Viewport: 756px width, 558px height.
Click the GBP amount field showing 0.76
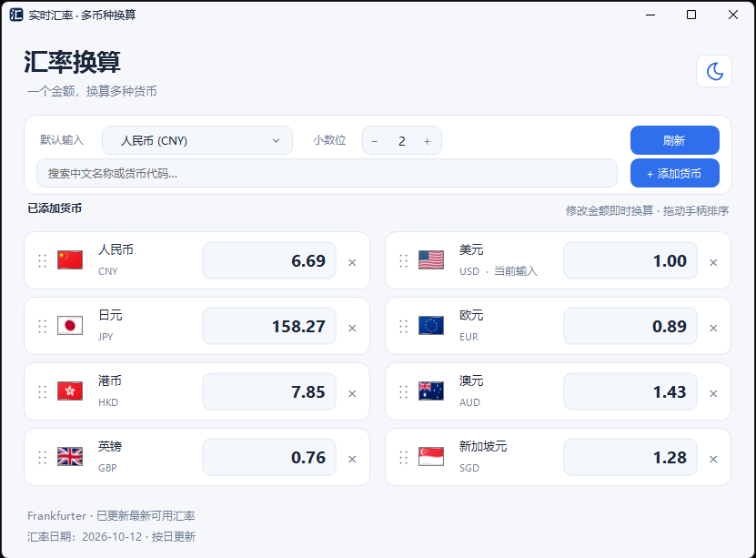(x=269, y=457)
